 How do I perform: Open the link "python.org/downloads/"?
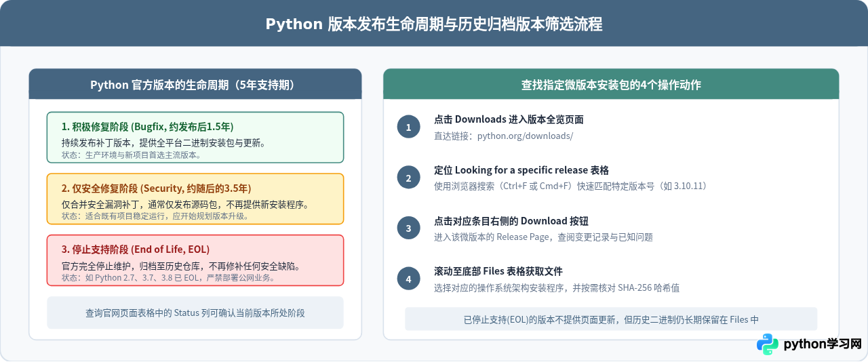tap(526, 136)
